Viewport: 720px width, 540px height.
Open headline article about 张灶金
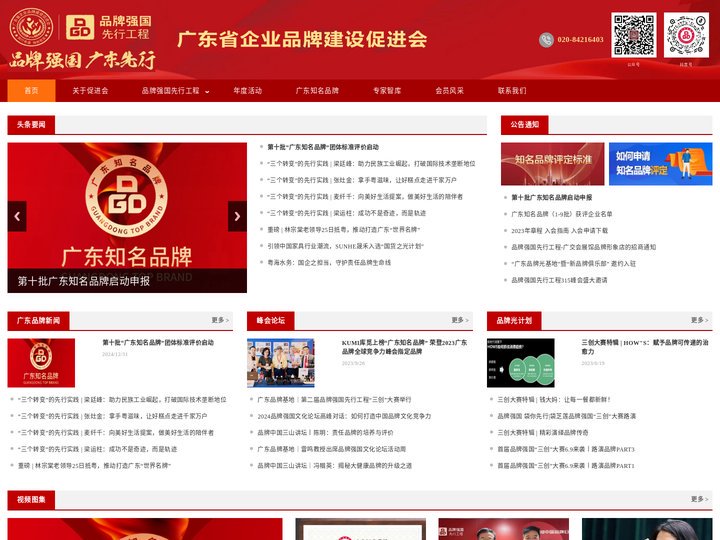362,180
